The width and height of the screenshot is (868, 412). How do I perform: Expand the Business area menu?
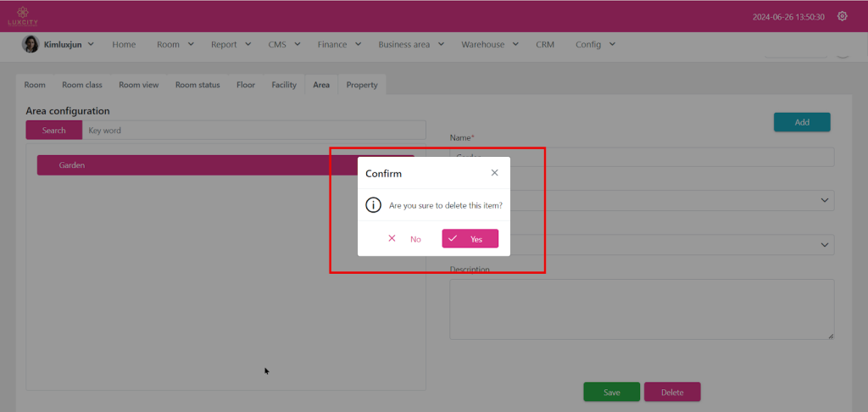click(411, 44)
